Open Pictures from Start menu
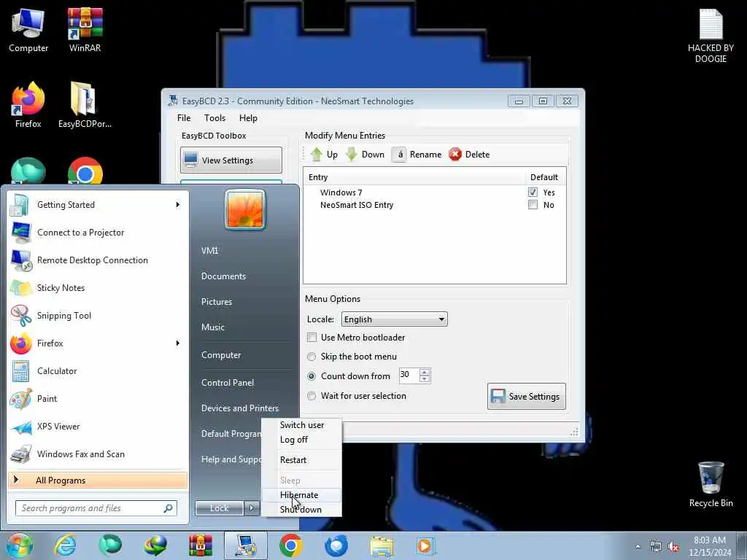747x560 pixels. click(x=216, y=302)
